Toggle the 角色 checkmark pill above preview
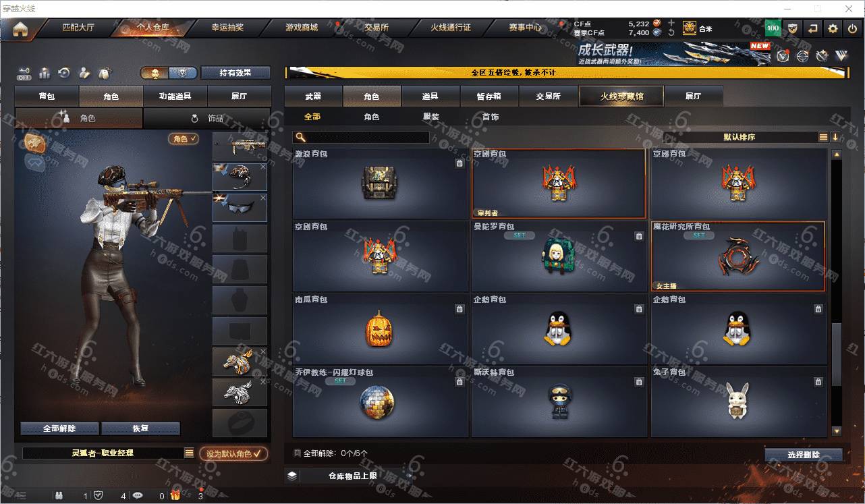Screen dimensions: 865x504 [184, 138]
